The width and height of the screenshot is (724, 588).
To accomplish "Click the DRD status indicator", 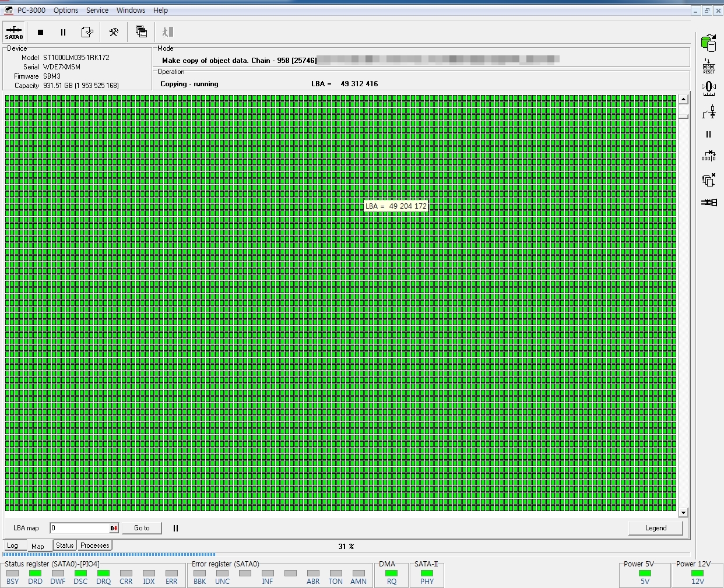I will (x=35, y=573).
